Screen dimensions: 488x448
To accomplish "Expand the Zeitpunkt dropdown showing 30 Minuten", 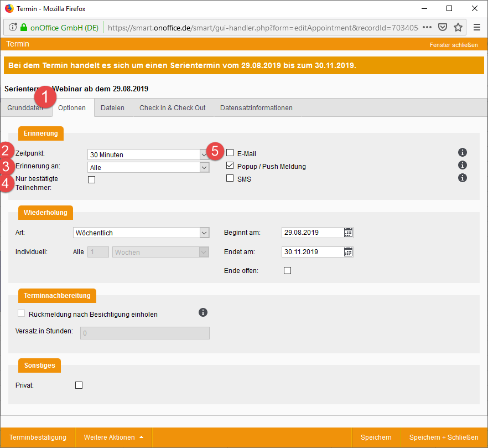I will click(x=148, y=155).
